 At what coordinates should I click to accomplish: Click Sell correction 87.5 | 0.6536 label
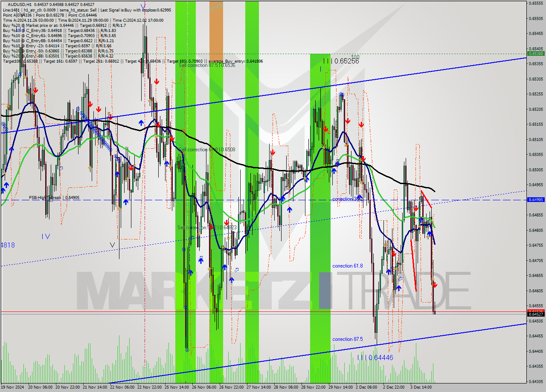(207, 65)
